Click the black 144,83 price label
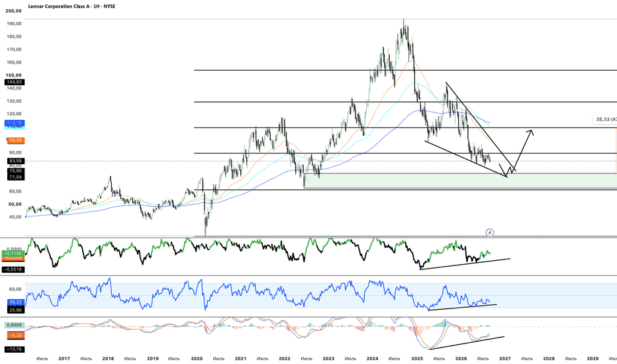The height and width of the screenshot is (364, 617). (14, 82)
